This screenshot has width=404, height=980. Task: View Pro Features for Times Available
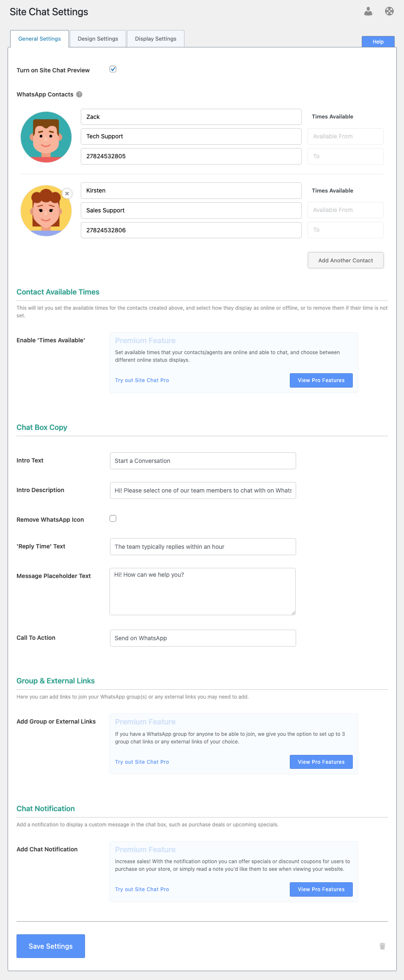coord(321,380)
